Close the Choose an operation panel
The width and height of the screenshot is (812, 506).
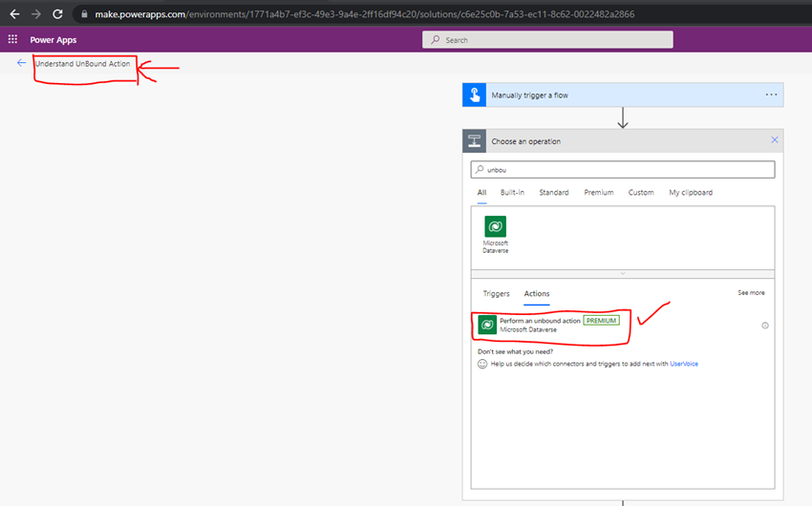pyautogui.click(x=774, y=139)
